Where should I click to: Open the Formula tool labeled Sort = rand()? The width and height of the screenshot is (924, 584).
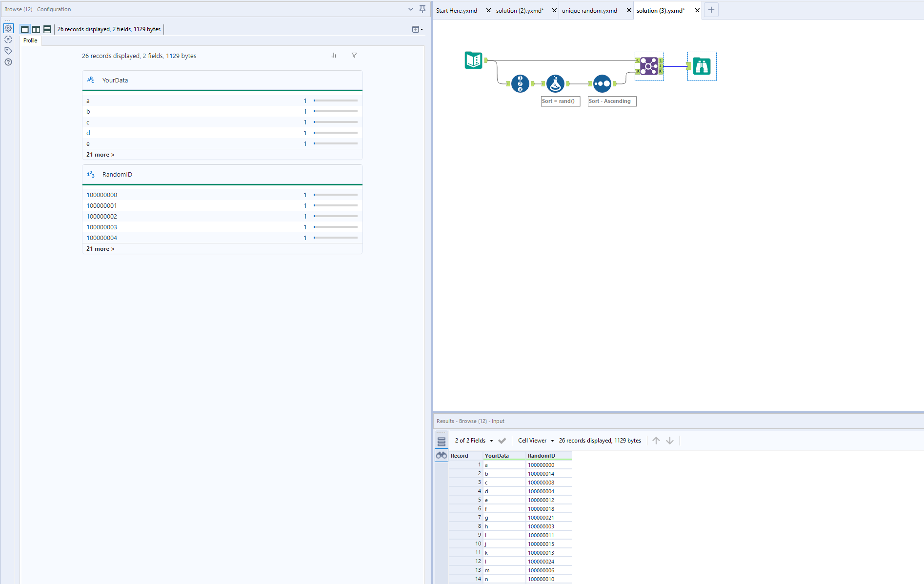point(556,83)
